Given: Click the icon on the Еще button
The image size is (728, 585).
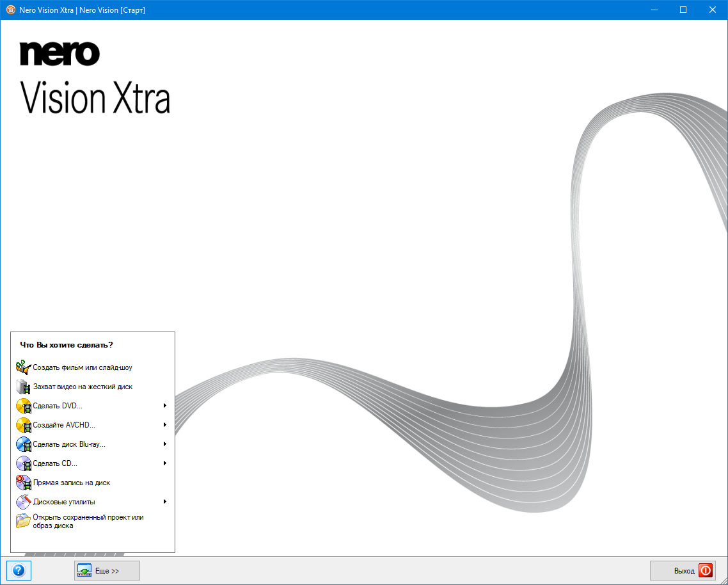Looking at the screenshot, I should (84, 570).
